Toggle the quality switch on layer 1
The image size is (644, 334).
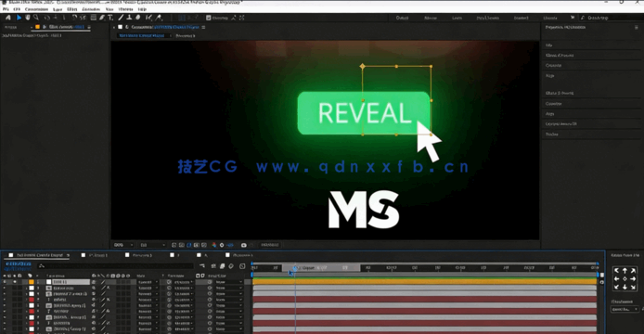point(103,282)
